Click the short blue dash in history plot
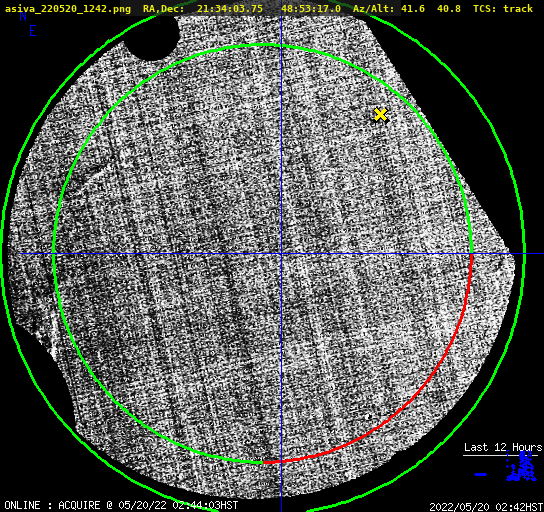The width and height of the screenshot is (544, 512). (x=481, y=474)
